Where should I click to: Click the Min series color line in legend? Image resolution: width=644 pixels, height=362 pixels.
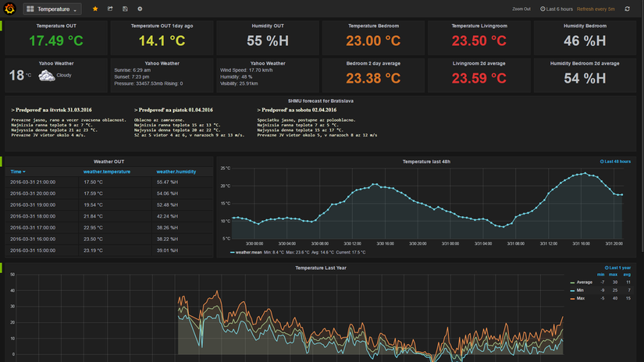tap(571, 290)
